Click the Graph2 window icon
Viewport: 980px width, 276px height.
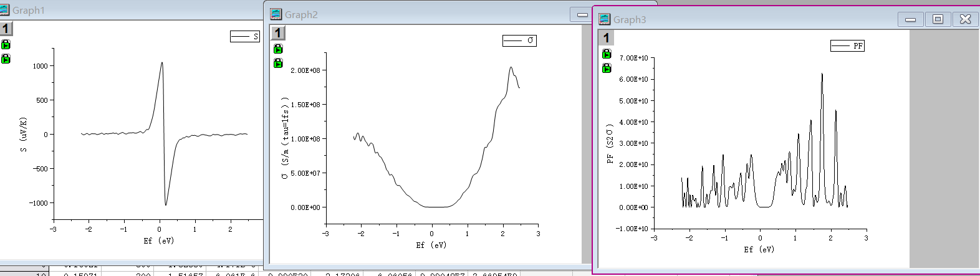(276, 14)
